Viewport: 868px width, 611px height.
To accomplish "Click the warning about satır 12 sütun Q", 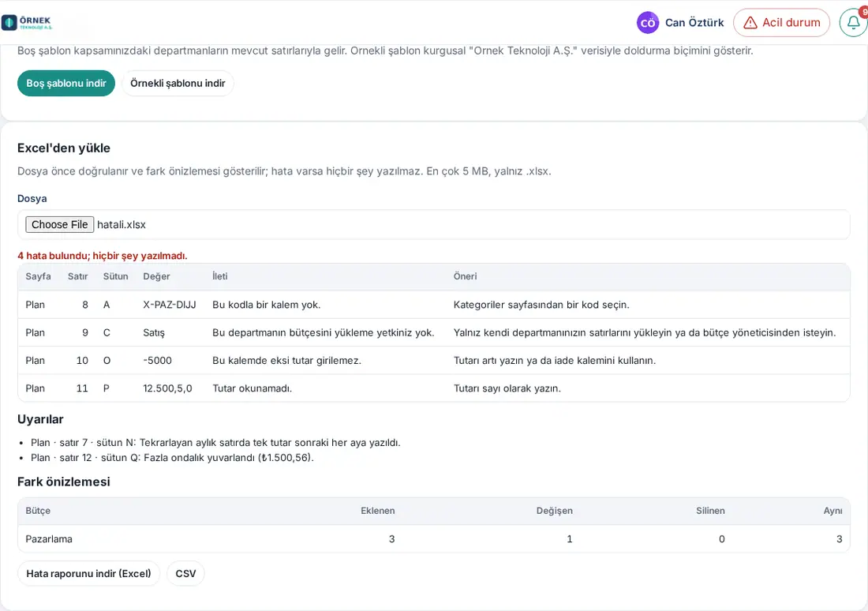I will [172, 458].
